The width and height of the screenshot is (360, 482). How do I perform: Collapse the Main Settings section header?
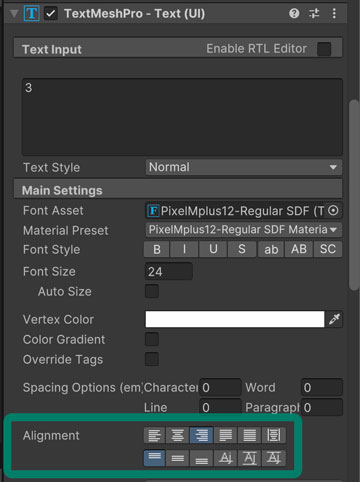click(178, 190)
